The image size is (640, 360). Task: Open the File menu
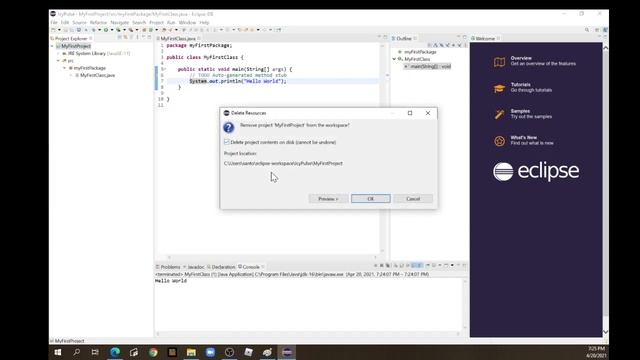pos(54,22)
